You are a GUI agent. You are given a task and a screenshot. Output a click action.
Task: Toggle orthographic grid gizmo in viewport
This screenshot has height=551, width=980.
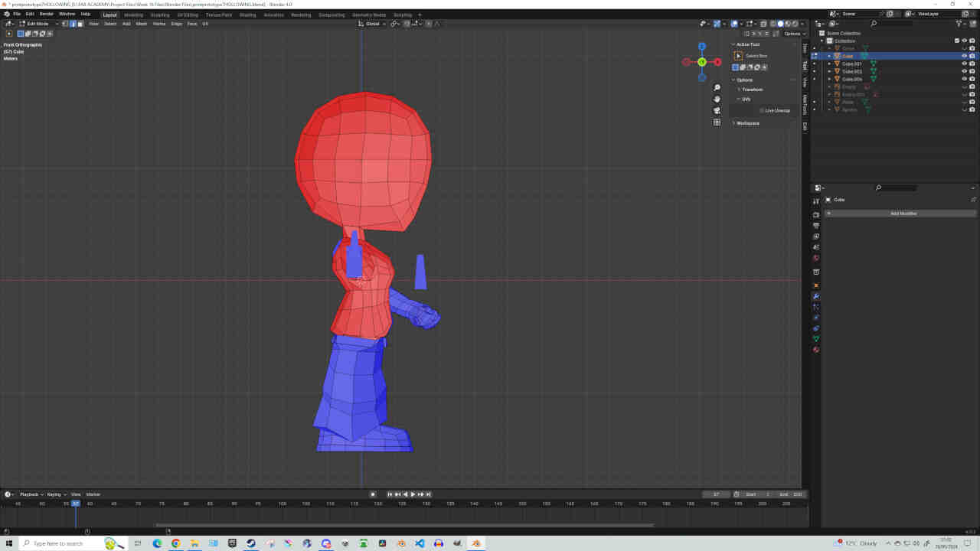point(717,122)
